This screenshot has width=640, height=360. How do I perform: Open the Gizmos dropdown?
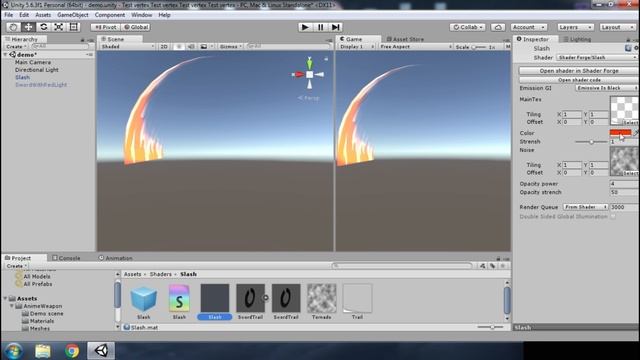[x=231, y=47]
